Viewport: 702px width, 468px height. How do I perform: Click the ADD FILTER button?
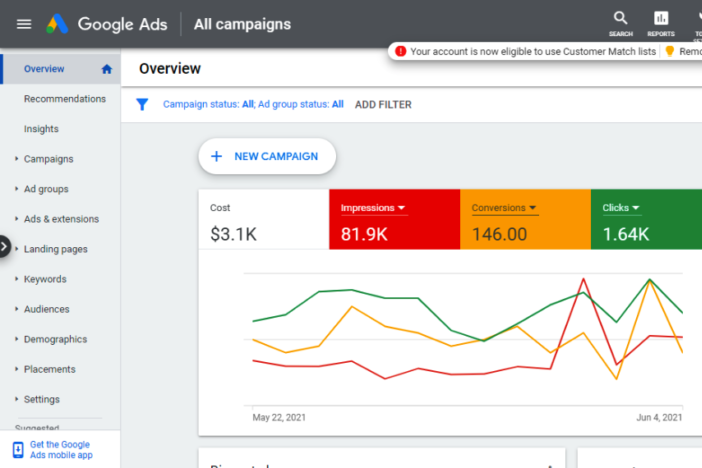pos(383,104)
